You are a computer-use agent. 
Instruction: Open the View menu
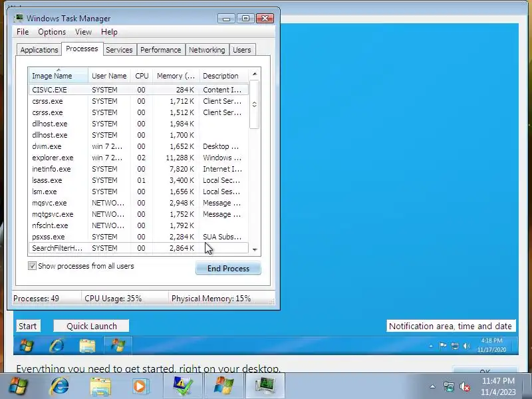(84, 32)
